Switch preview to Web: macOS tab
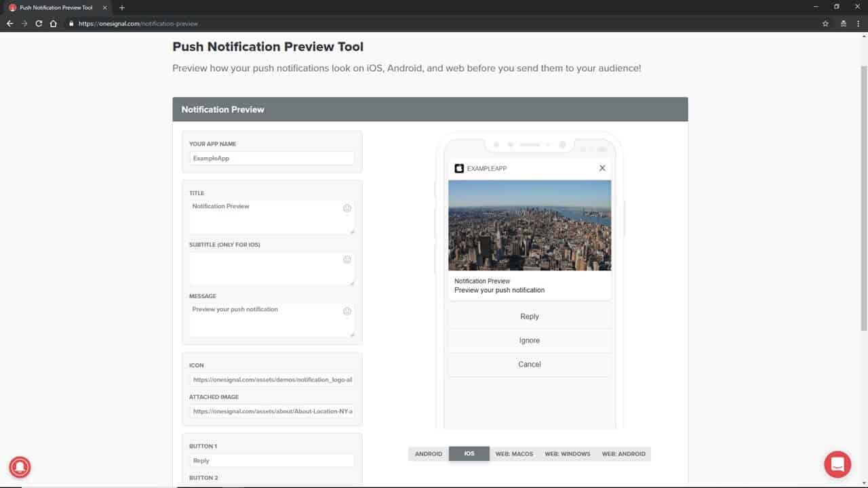The image size is (868, 488). coord(514,453)
